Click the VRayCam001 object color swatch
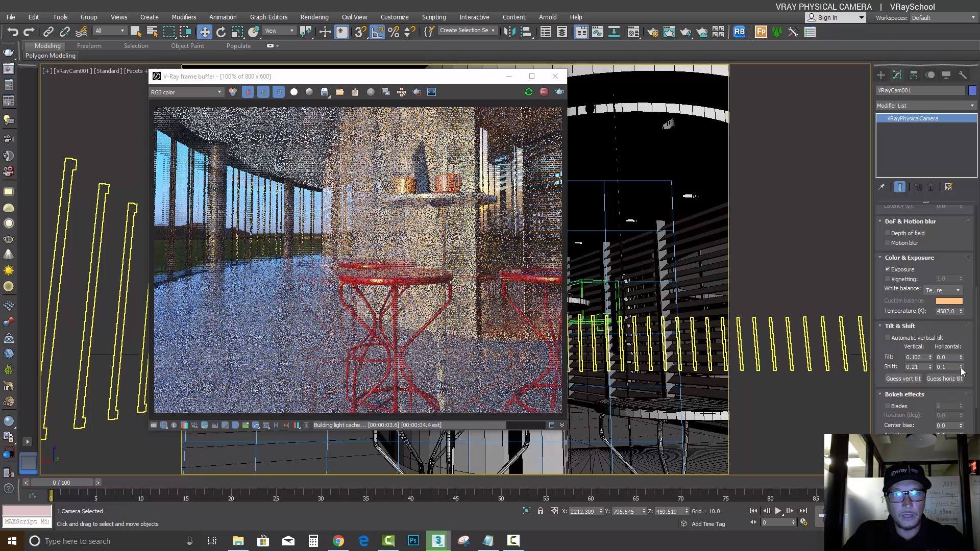 click(972, 90)
